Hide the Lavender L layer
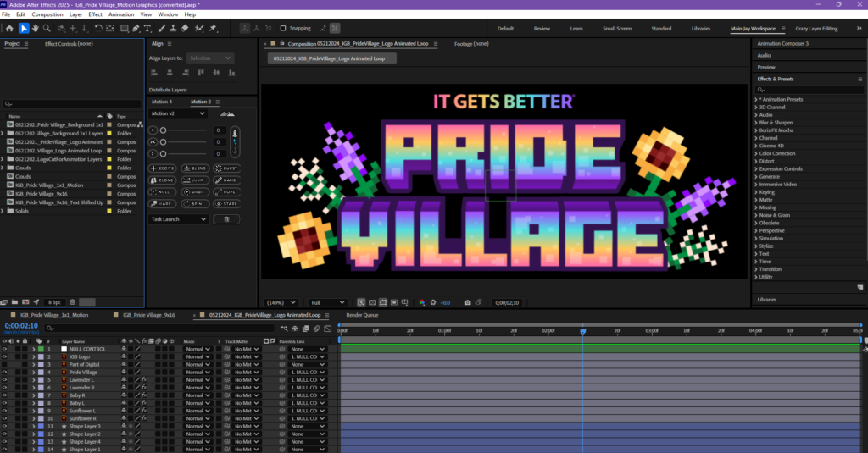868x453 pixels. pyautogui.click(x=4, y=380)
